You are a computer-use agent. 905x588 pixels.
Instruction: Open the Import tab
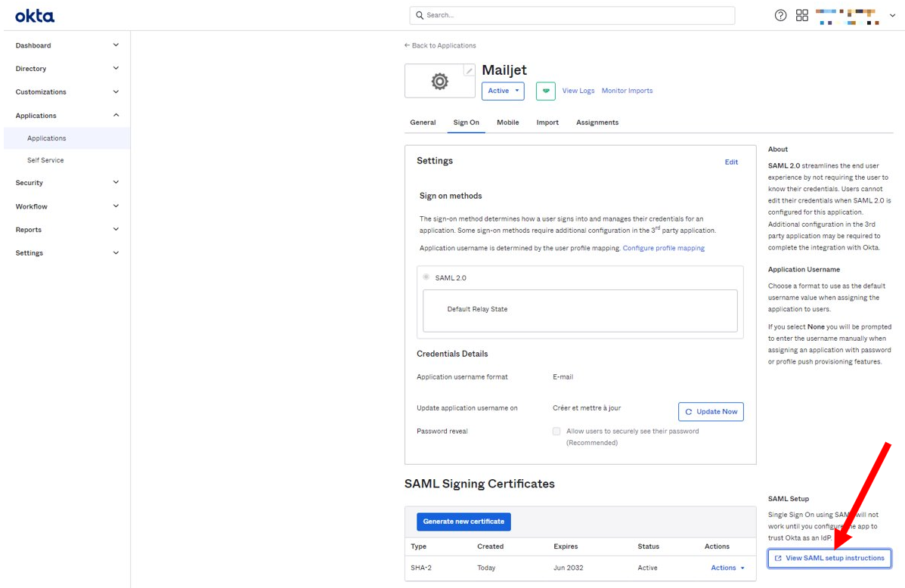[547, 122]
